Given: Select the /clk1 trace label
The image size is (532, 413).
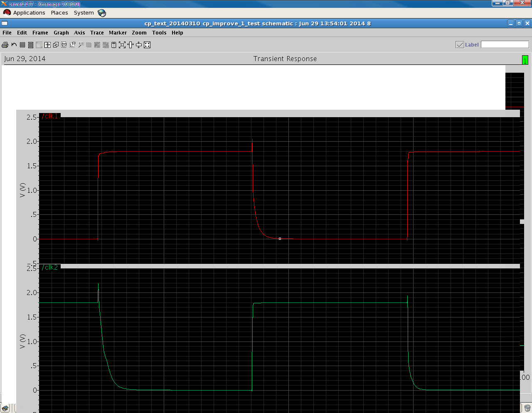Looking at the screenshot, I should click(x=50, y=116).
